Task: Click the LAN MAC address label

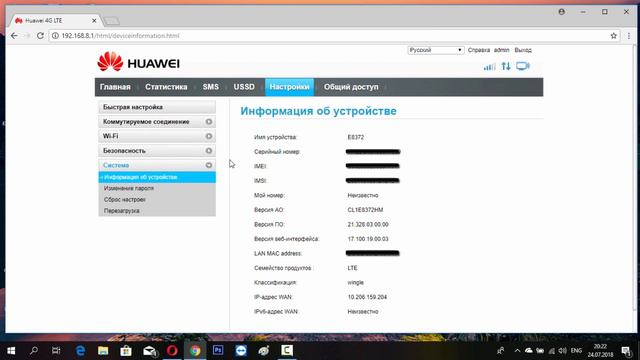Action: (278, 253)
